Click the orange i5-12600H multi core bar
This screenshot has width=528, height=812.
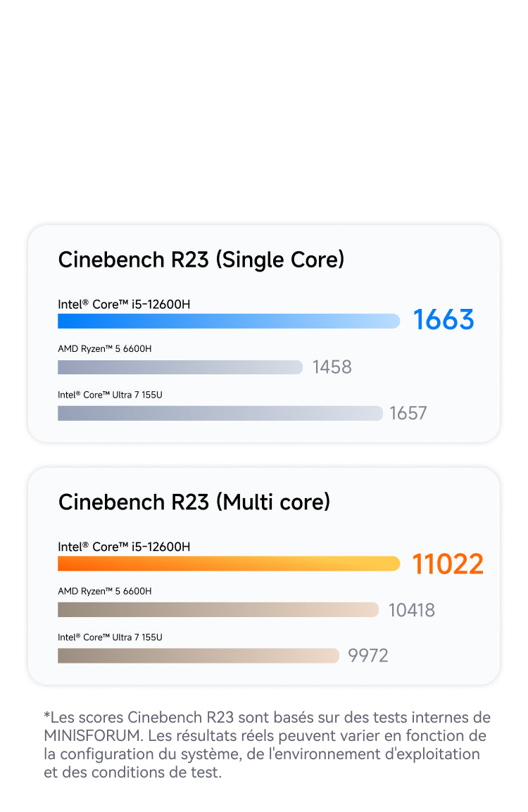pos(228,564)
